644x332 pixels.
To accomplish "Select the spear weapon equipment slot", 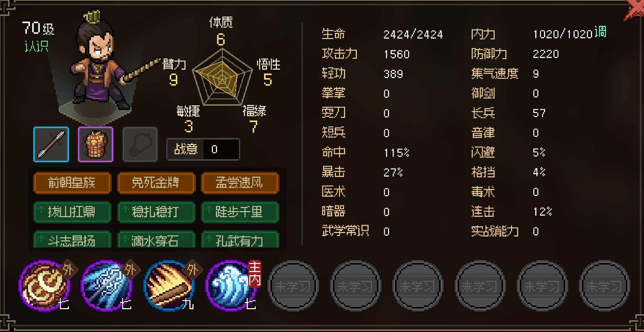I will coord(51,144).
